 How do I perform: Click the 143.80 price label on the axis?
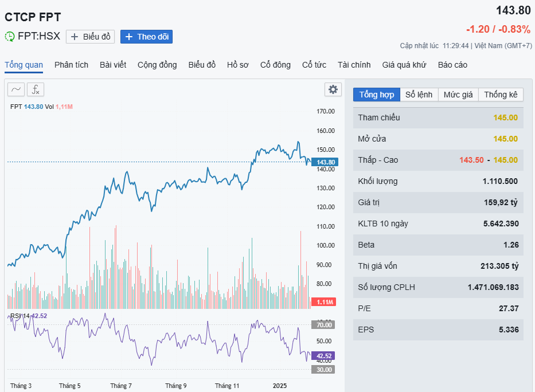pos(326,162)
